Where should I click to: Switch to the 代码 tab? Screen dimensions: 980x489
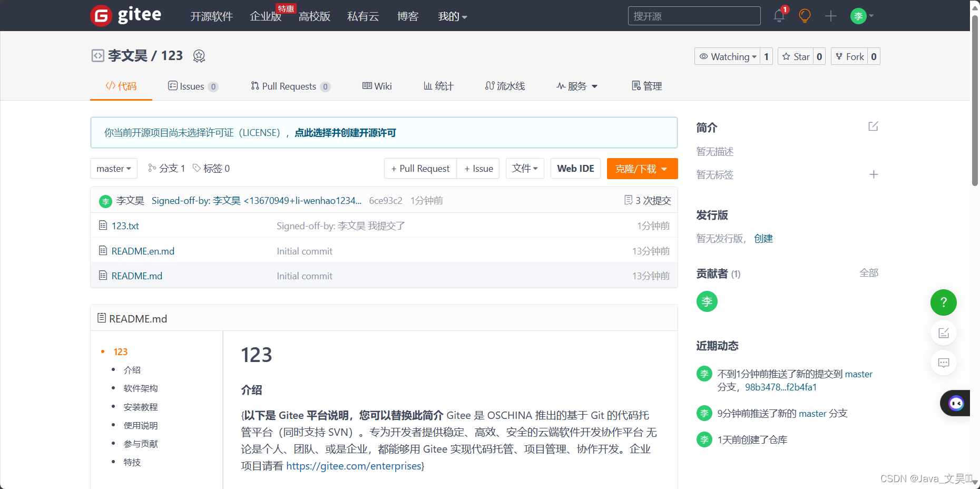pos(121,86)
